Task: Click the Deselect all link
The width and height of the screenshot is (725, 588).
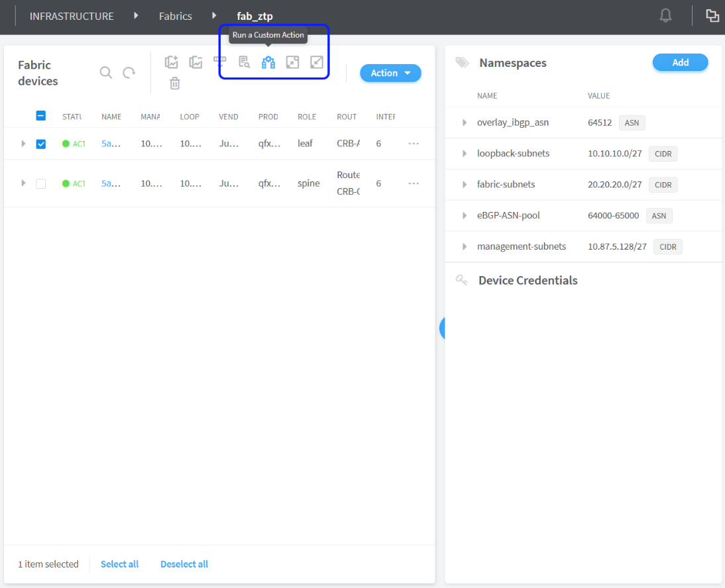Action: click(x=184, y=564)
